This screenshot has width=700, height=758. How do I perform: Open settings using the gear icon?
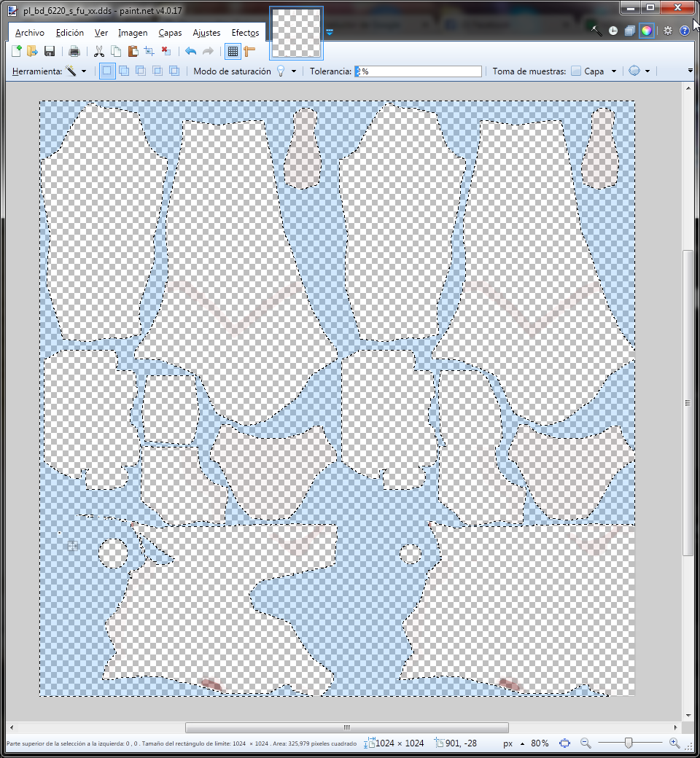click(x=667, y=31)
